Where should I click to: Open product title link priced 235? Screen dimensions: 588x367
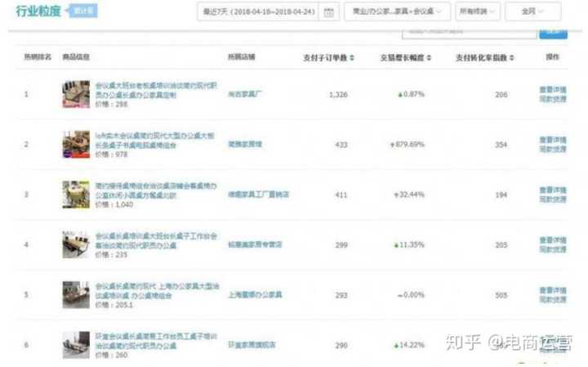click(x=156, y=240)
